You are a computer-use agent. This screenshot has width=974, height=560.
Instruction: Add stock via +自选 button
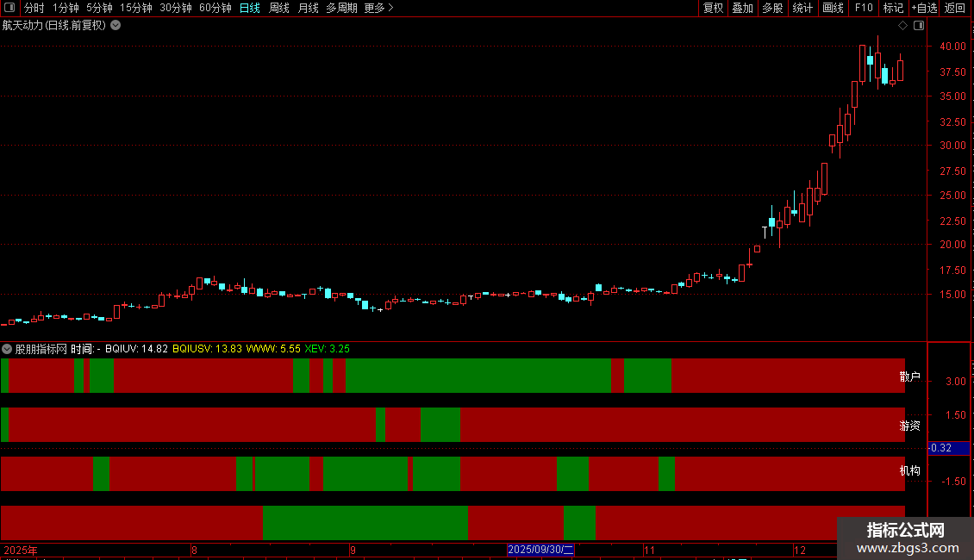pos(924,8)
